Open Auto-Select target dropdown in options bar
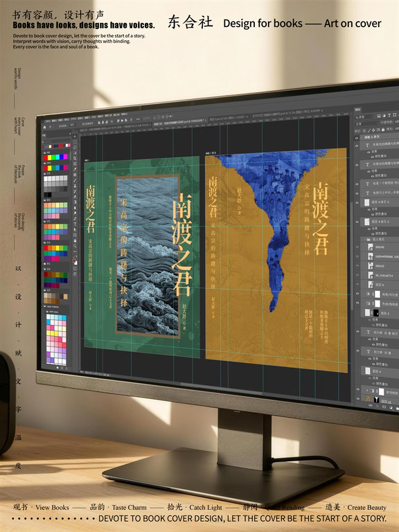 (73, 125)
